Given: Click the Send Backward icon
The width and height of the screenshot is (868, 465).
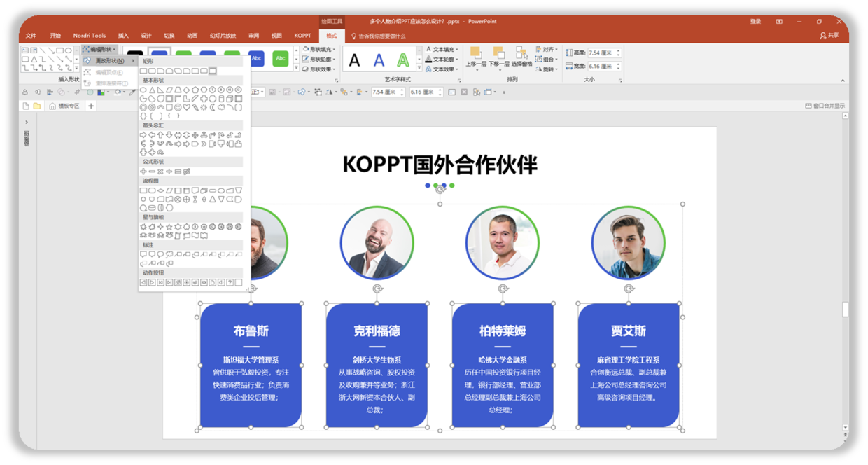Looking at the screenshot, I should (499, 53).
